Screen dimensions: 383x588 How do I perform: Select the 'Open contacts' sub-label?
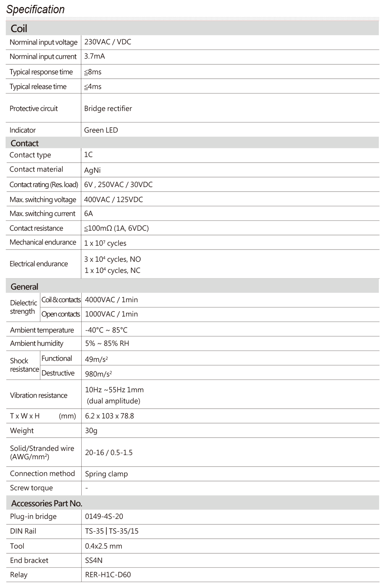point(61,314)
